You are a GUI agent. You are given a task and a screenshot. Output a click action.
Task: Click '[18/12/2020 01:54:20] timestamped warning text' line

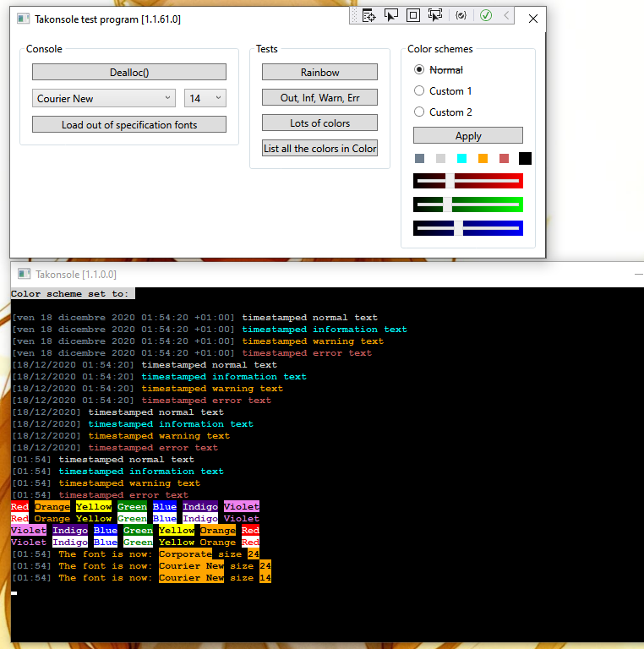147,388
